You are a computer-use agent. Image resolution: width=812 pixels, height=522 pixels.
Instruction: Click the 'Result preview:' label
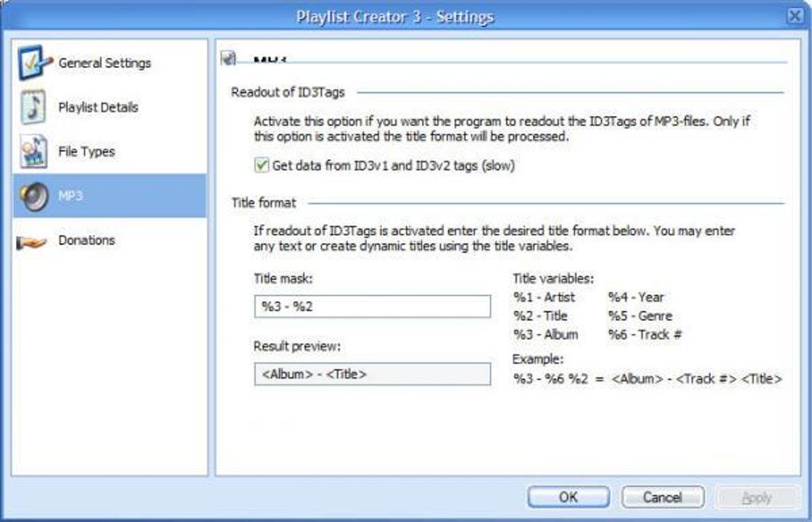[x=297, y=346]
